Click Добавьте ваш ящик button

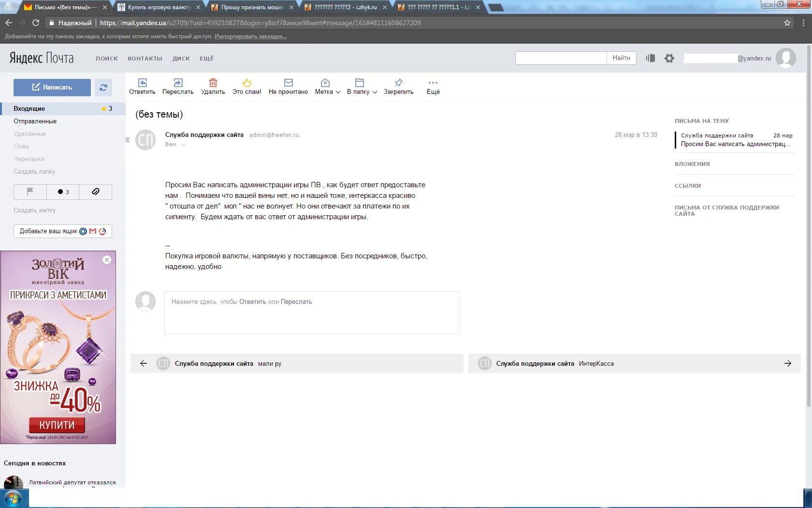coord(63,231)
